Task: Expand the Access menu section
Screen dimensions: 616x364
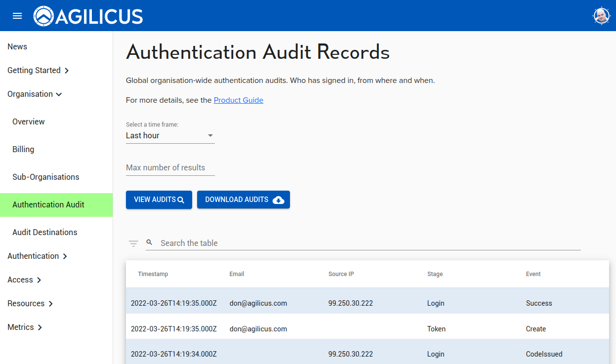Action: click(24, 280)
